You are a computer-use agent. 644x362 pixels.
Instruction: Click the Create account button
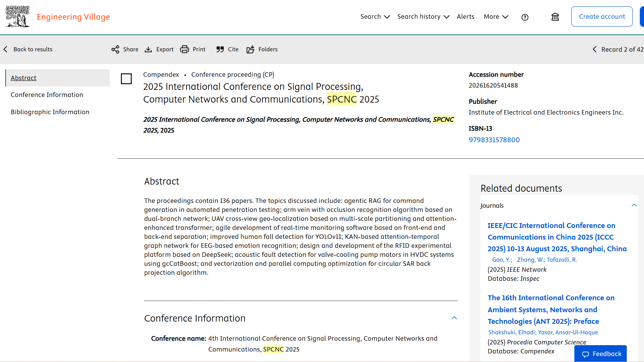[602, 16]
